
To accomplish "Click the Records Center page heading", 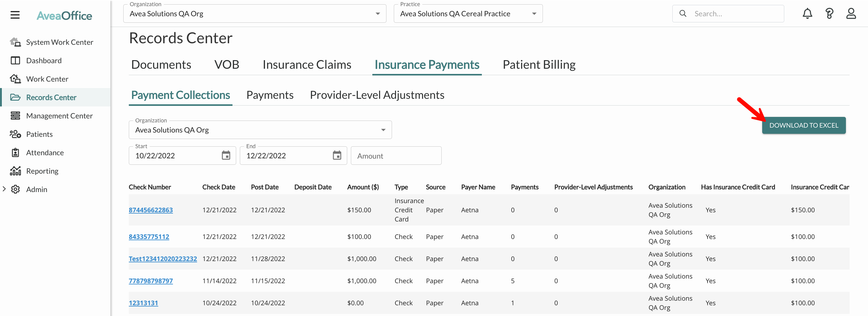I will (180, 38).
